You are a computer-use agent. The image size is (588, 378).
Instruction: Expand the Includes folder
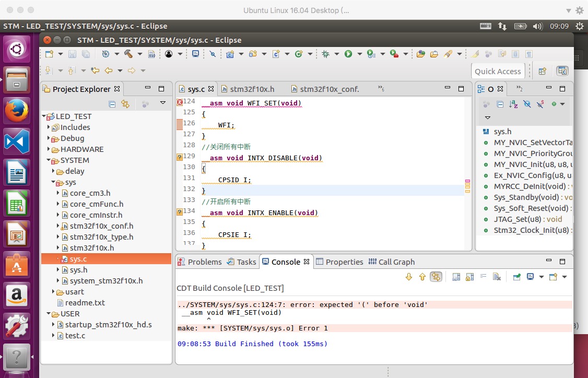[49, 127]
